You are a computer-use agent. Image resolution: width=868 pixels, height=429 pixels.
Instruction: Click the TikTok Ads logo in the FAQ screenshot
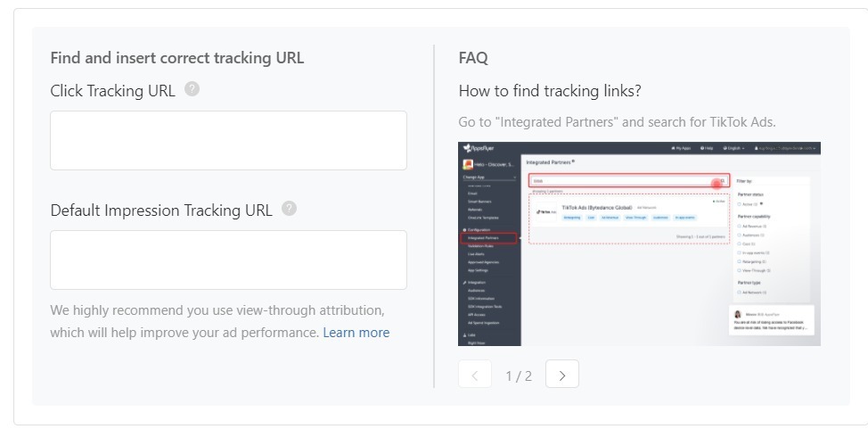(x=545, y=211)
